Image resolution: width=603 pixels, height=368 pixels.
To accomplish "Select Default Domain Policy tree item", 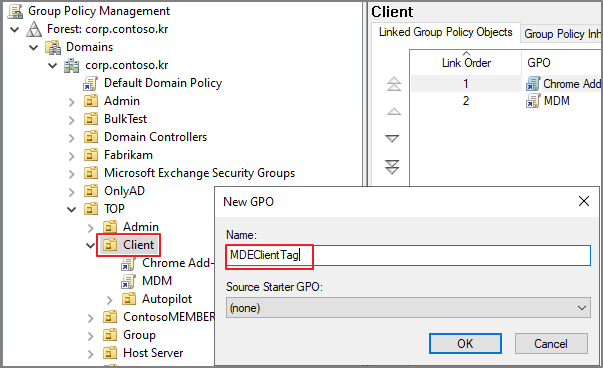I will tap(163, 83).
